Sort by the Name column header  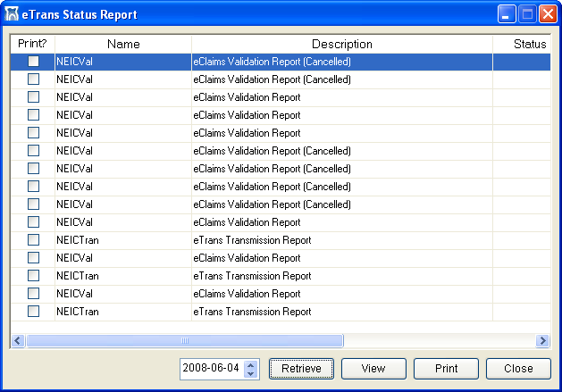(x=123, y=44)
